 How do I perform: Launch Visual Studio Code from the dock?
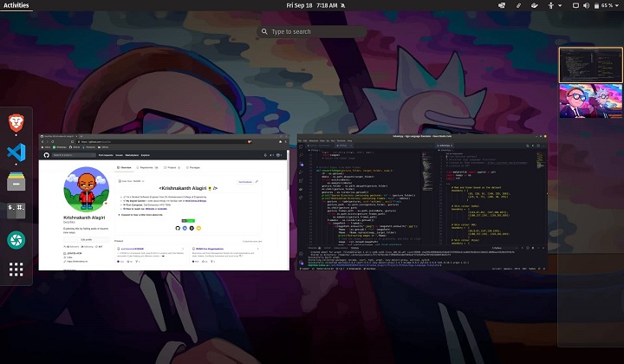point(16,153)
